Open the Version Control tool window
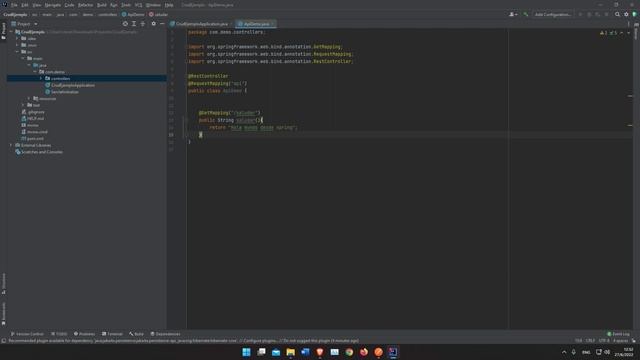The height and width of the screenshot is (360, 640). point(27,334)
